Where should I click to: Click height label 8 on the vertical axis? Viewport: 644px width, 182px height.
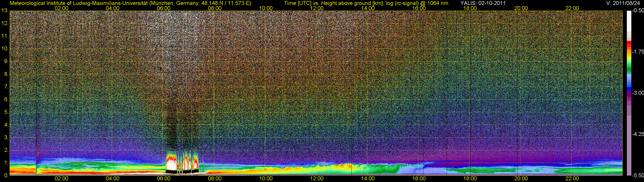(x=6, y=74)
